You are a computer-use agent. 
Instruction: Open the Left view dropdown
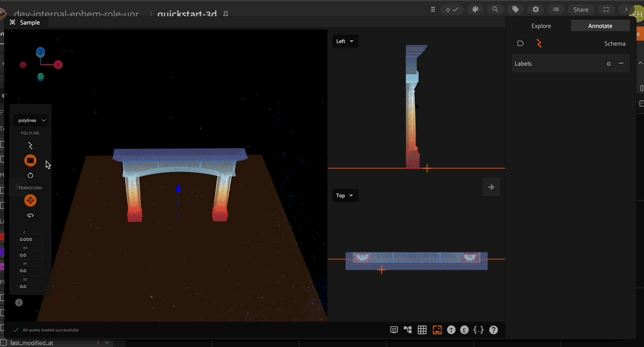click(345, 41)
